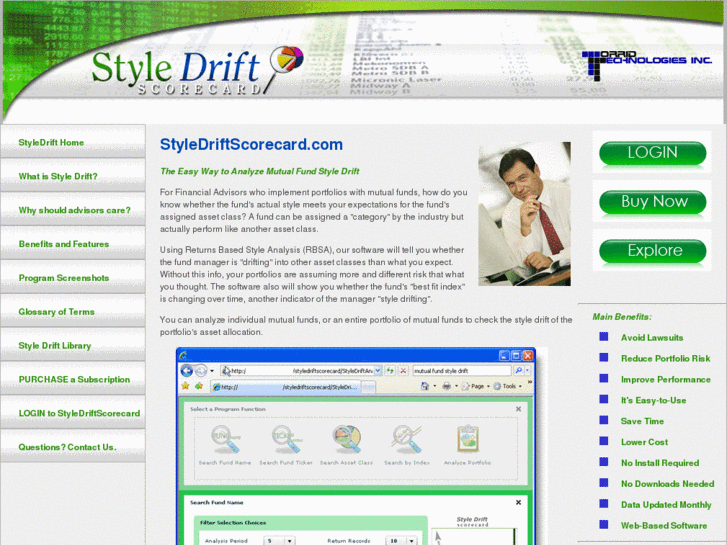
Task: Click Data Updated Monthly benefit
Action: tap(666, 505)
